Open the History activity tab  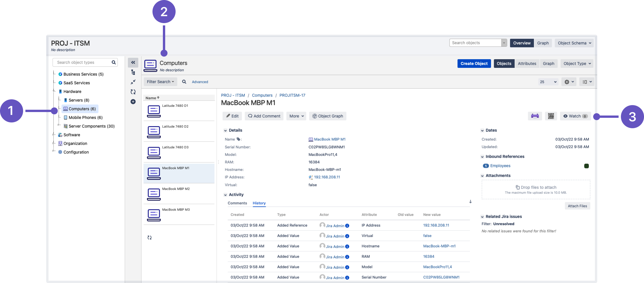(x=259, y=203)
